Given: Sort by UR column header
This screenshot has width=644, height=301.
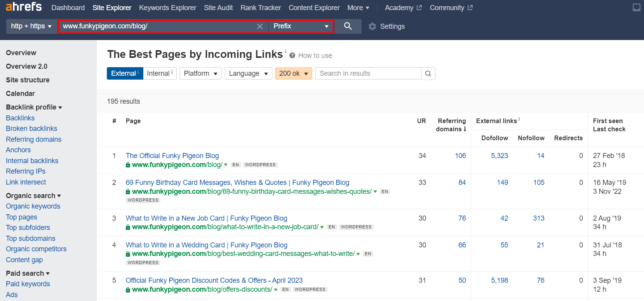Looking at the screenshot, I should tap(421, 121).
